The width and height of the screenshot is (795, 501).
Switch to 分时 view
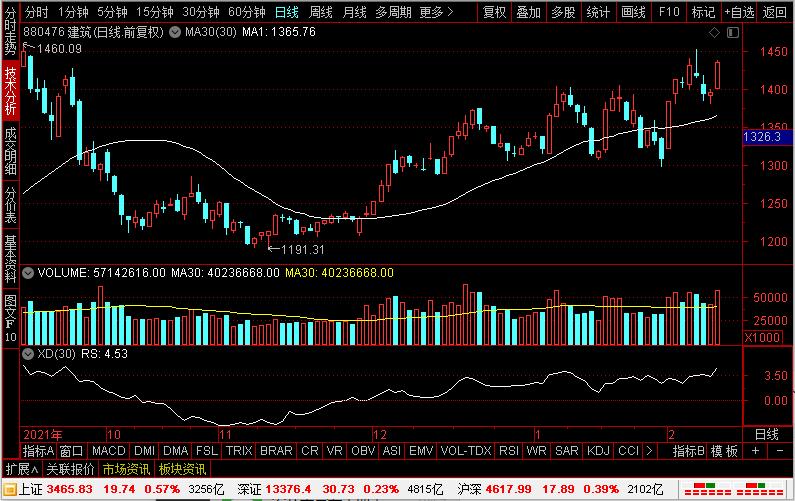(37, 12)
